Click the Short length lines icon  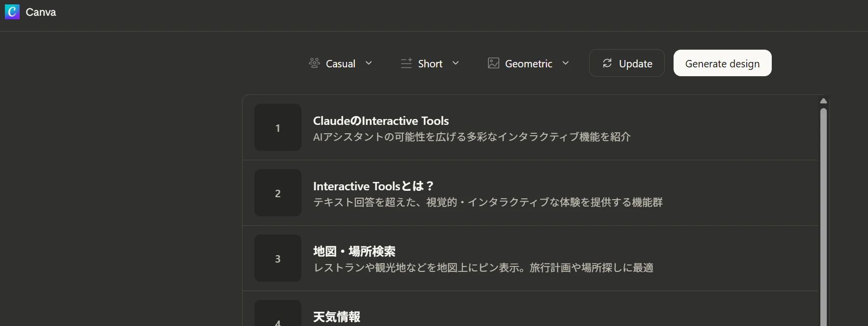click(406, 63)
